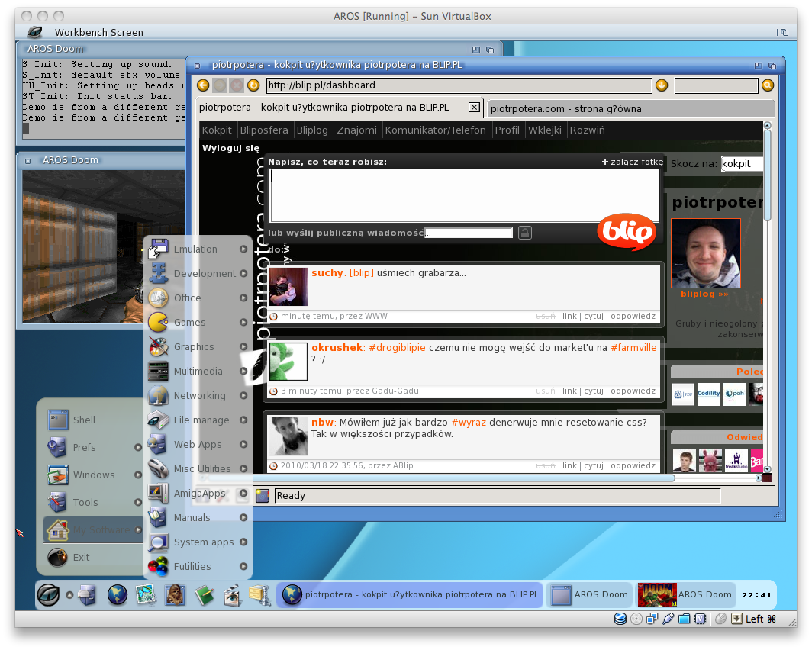Image resolution: width=812 pixels, height=650 pixels.
Task: Open the picture viewer icon in the taskbar
Action: (x=146, y=594)
